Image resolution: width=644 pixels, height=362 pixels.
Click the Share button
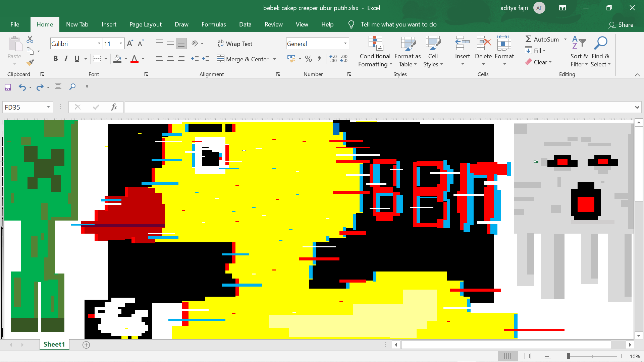[621, 25]
